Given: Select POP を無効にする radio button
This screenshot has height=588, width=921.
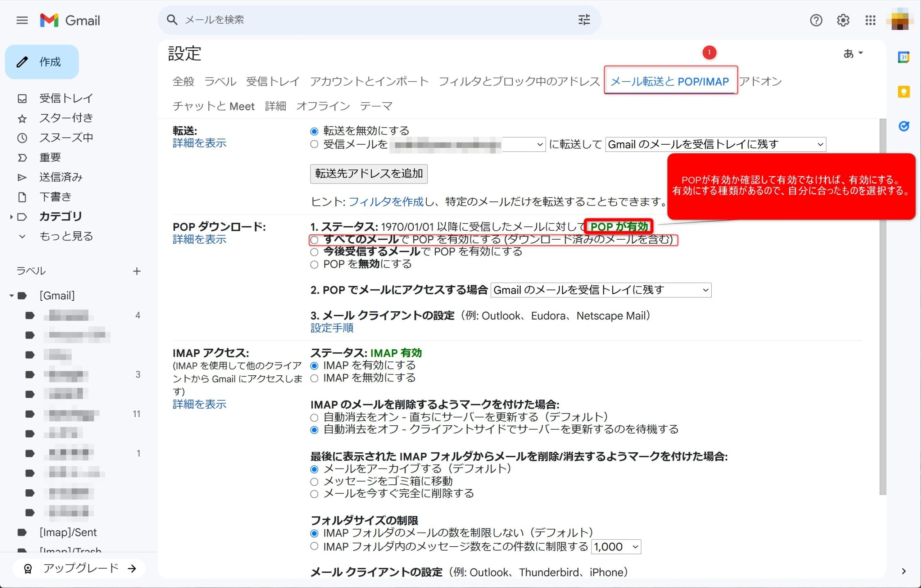Looking at the screenshot, I should 314,265.
